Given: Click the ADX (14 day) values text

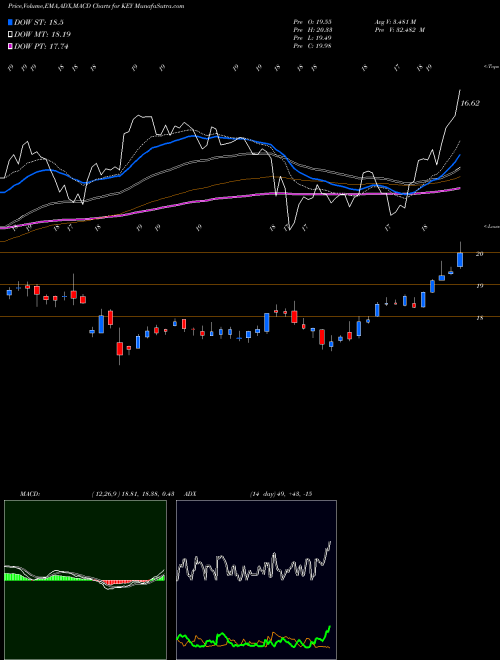Looking at the screenshot, I should point(281,494).
